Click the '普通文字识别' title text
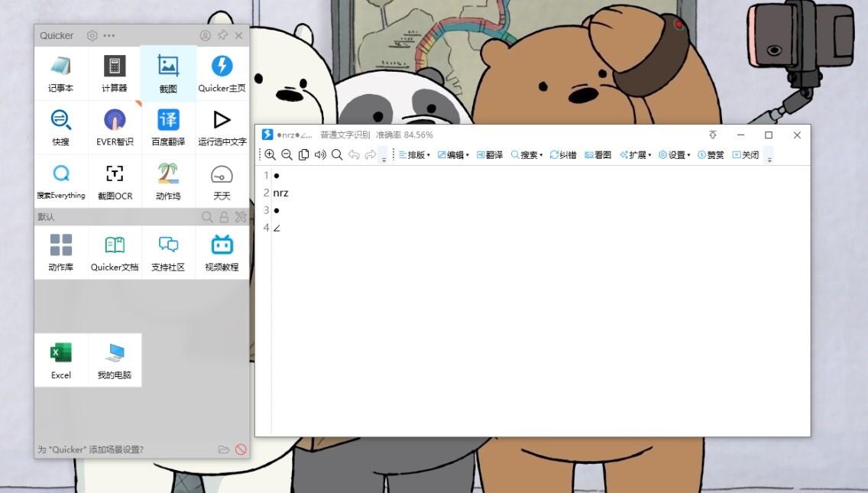This screenshot has height=493, width=868. 345,135
